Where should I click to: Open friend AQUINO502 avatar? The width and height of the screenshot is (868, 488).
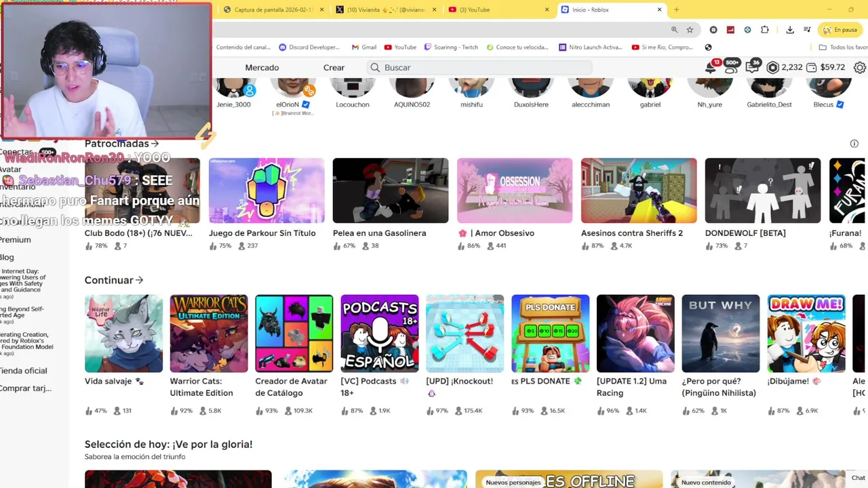click(x=412, y=89)
